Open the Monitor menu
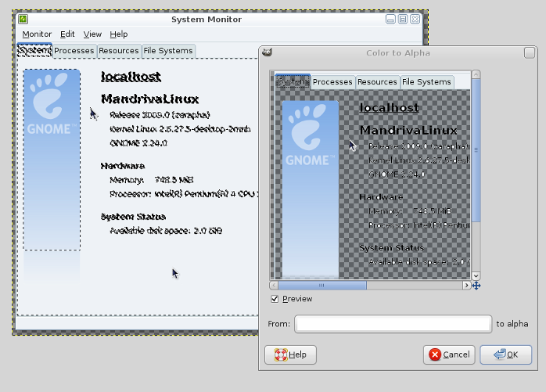Screen dimensions: 546x392 tap(37, 34)
